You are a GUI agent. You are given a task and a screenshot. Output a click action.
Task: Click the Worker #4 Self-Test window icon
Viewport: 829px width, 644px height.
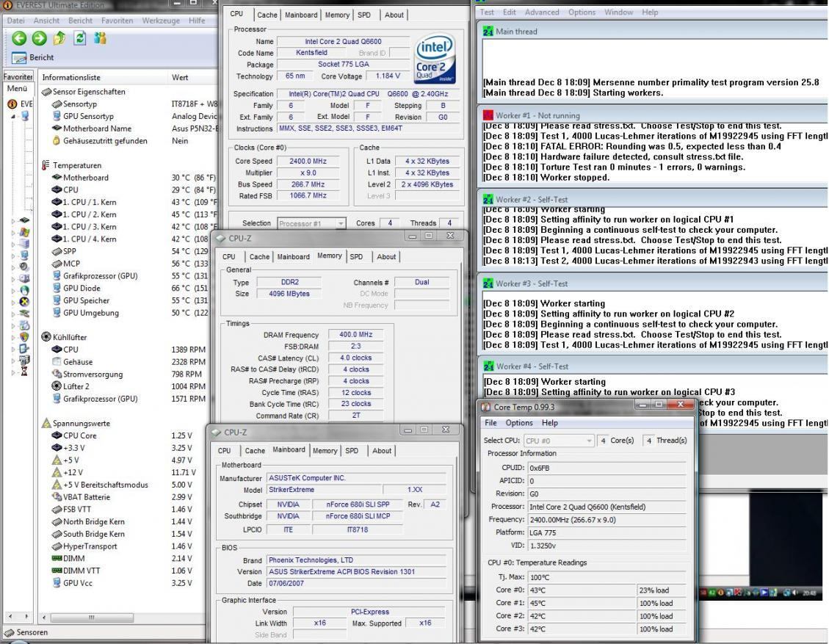(x=488, y=366)
